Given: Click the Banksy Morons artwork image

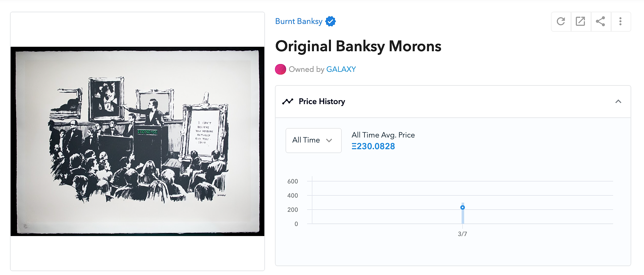Looking at the screenshot, I should pyautogui.click(x=137, y=141).
